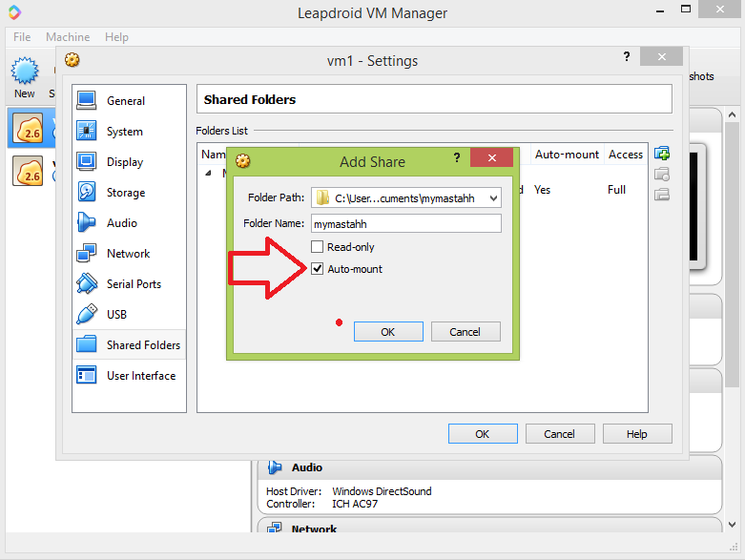Click the help question mark in Add Share
The image size is (745, 560).
click(457, 157)
